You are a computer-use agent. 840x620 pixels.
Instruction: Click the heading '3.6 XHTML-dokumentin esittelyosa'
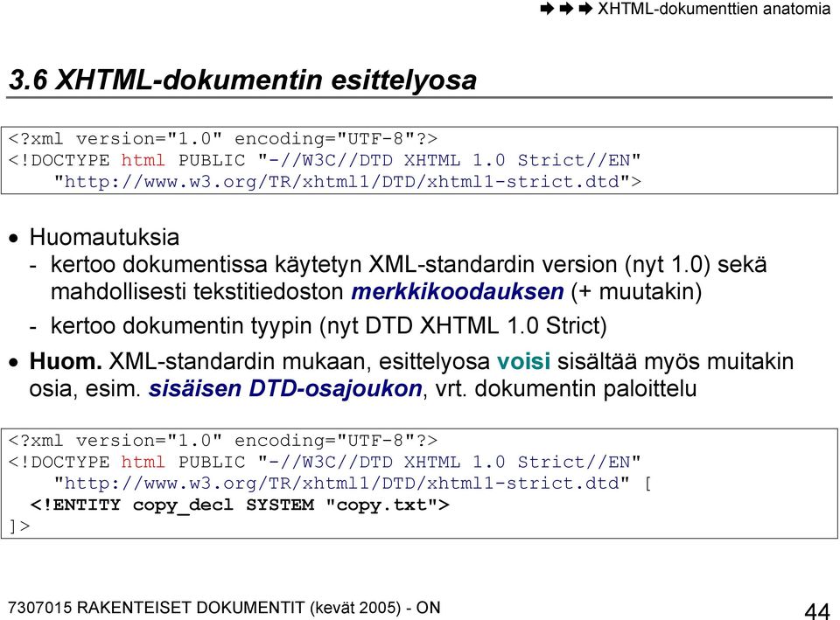(242, 80)
